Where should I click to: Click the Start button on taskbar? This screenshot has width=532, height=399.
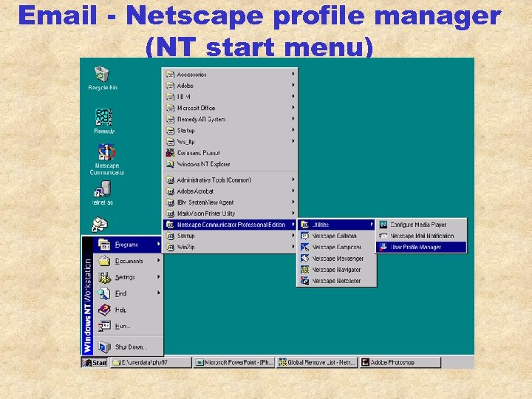point(95,362)
